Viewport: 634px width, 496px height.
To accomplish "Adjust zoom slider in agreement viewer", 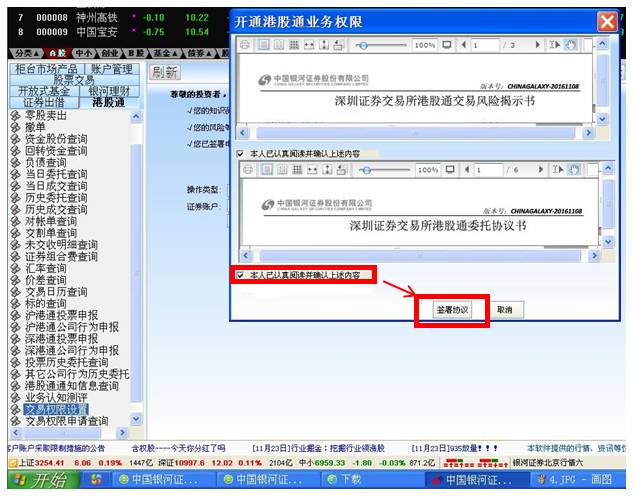I will (x=366, y=170).
